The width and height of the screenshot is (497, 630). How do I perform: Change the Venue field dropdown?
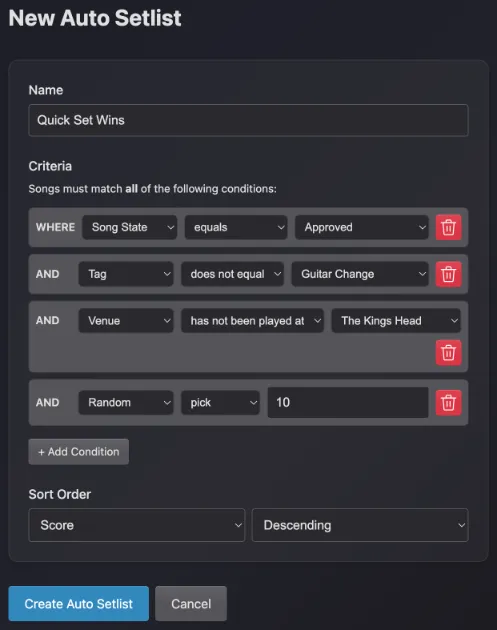click(126, 321)
